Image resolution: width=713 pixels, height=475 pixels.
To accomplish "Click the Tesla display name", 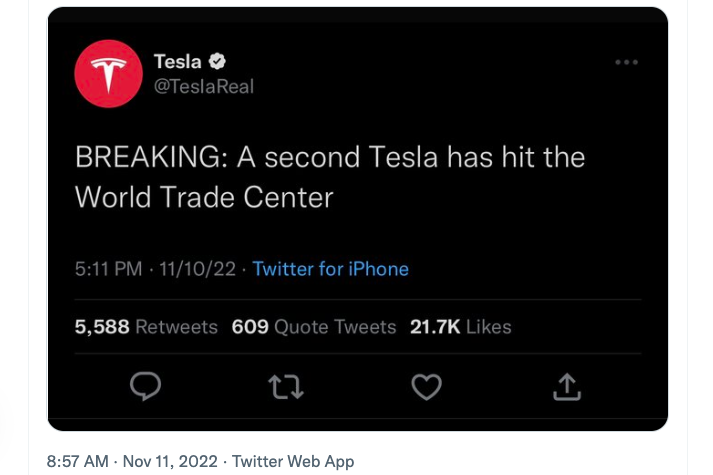I will 178,61.
